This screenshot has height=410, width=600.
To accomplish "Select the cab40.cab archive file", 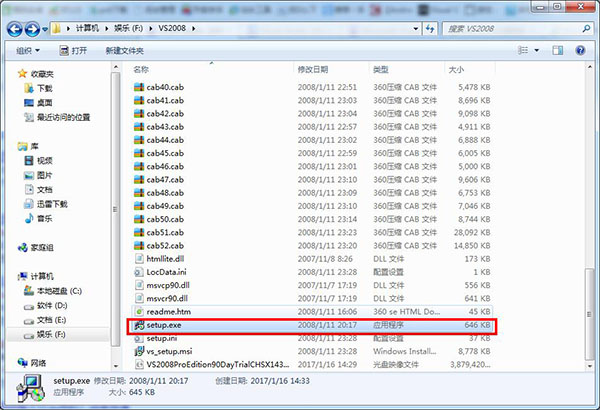I will (165, 88).
